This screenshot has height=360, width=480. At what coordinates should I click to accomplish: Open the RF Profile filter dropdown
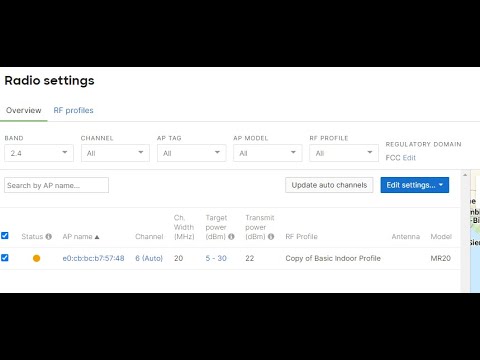coord(344,153)
